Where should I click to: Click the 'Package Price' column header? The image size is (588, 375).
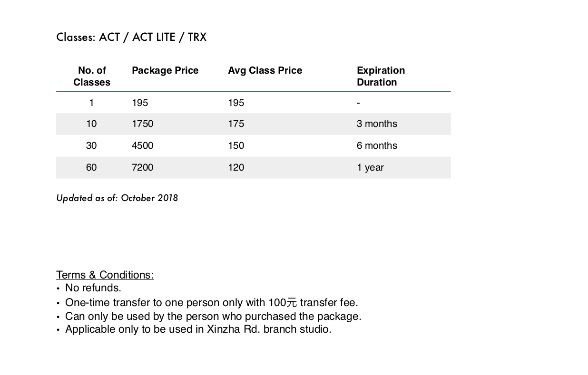point(165,71)
